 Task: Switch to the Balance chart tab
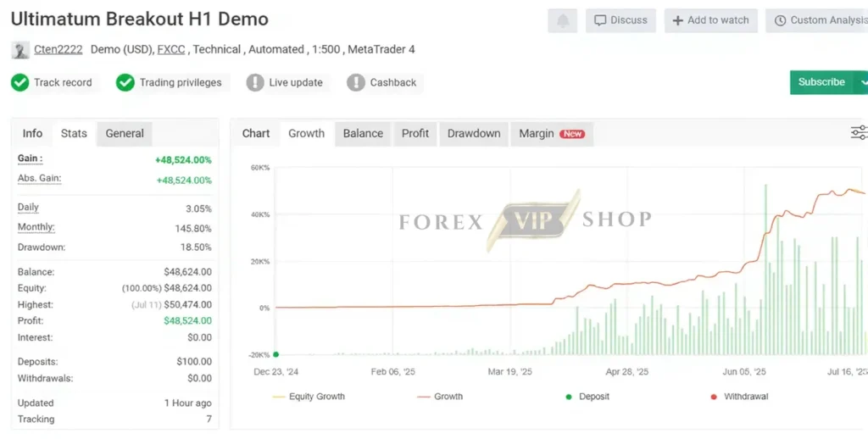coord(363,133)
